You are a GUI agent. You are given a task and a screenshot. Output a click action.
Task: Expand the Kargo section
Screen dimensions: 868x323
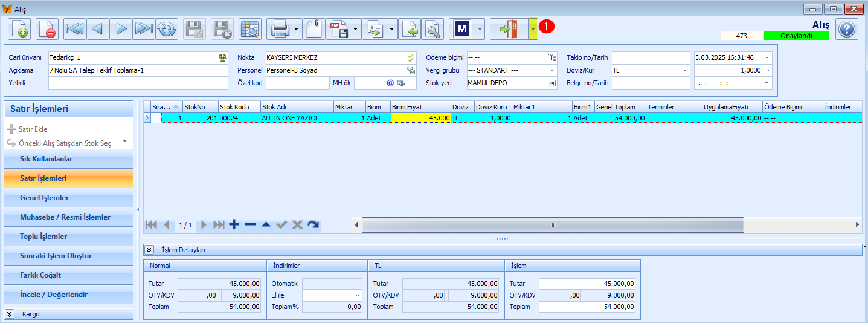tap(10, 314)
